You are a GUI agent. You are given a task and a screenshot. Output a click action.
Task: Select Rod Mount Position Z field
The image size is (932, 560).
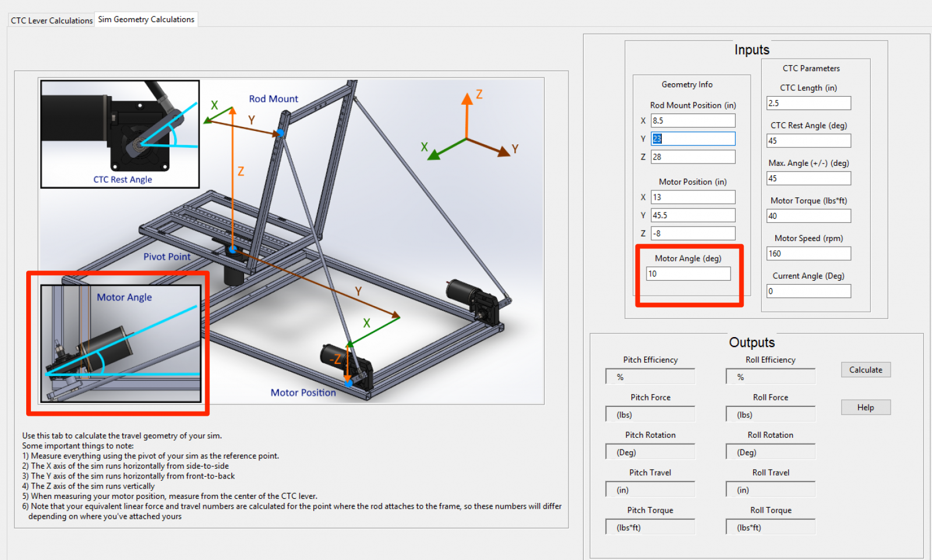point(693,157)
